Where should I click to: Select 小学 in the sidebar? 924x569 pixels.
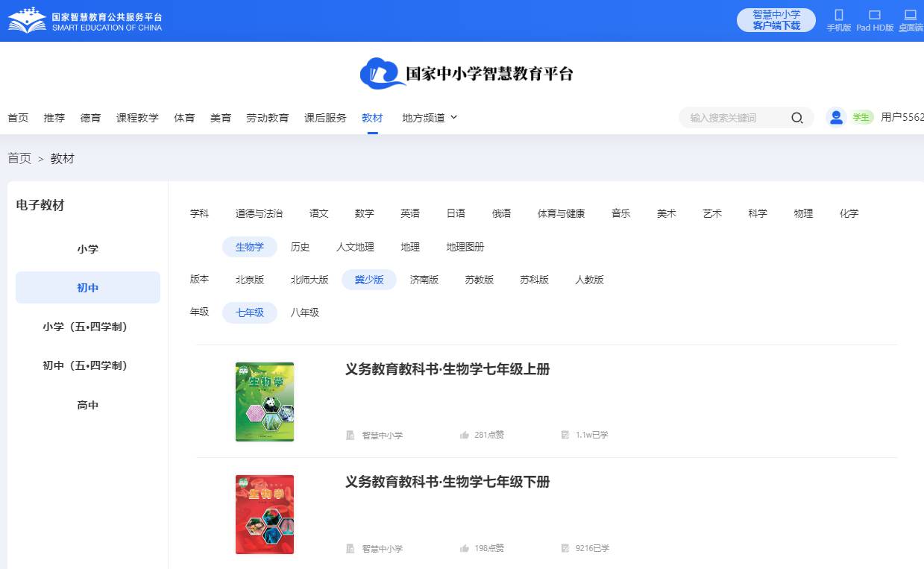[x=88, y=249]
